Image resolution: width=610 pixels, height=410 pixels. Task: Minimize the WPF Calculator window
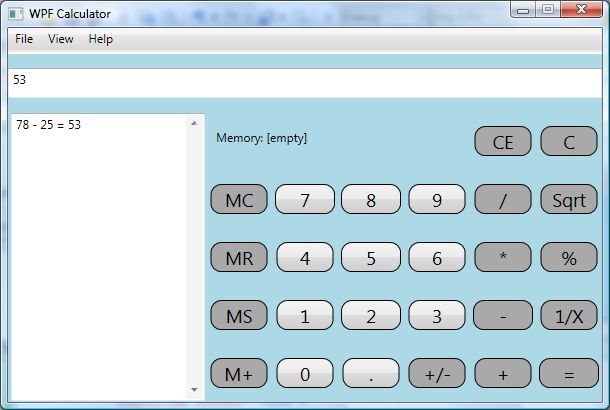(523, 10)
